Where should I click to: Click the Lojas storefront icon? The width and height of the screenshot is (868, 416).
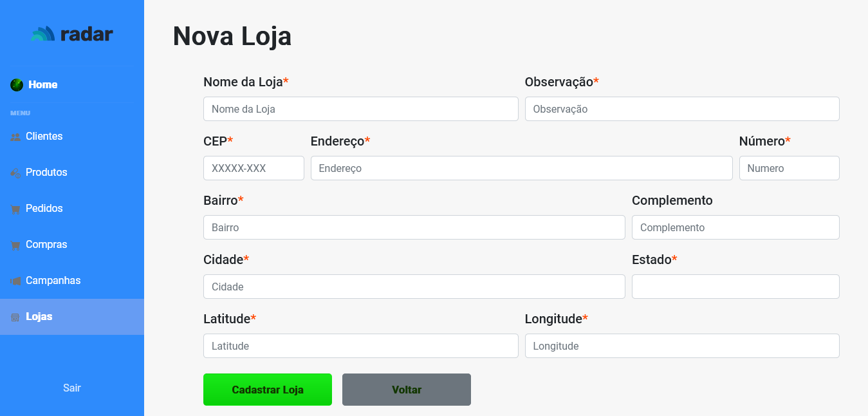14,317
